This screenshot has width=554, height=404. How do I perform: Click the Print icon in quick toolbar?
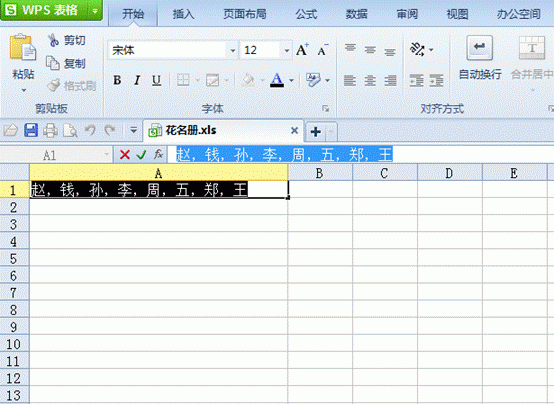(x=50, y=130)
